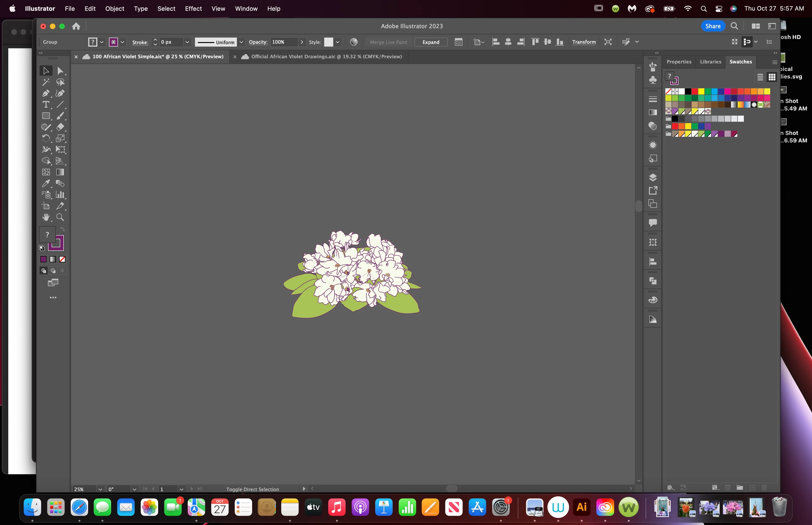Open the Effect menu
This screenshot has width=812, height=525.
193,8
